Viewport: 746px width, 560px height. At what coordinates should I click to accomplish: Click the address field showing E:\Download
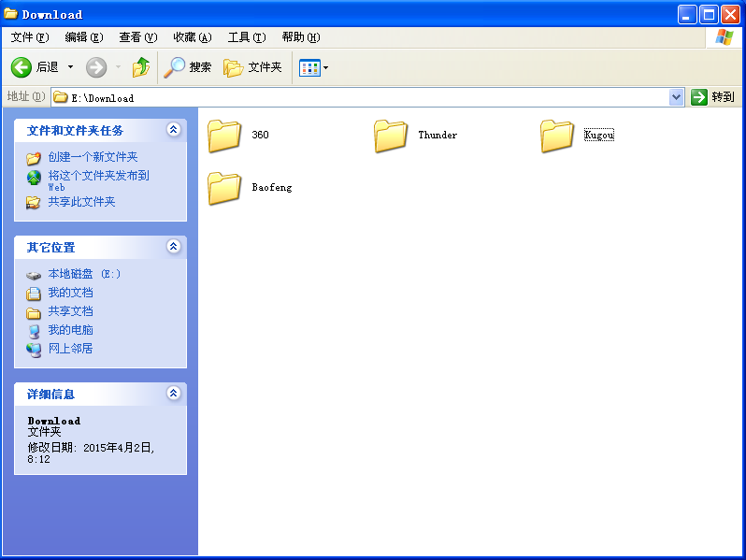[365, 97]
